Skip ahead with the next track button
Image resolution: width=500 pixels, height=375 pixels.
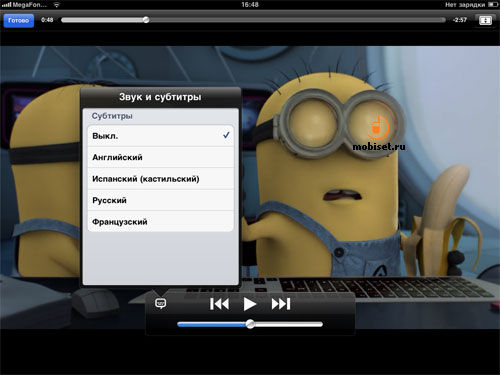click(281, 304)
